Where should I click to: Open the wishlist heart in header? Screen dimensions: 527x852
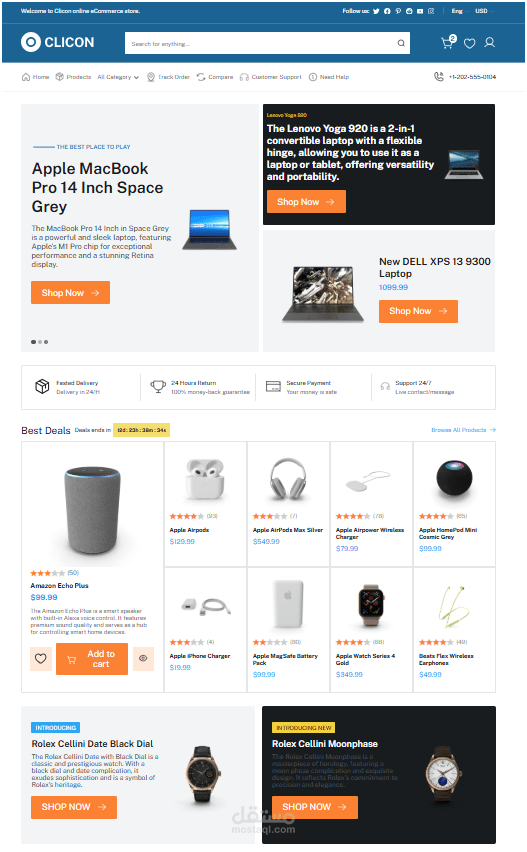point(469,43)
